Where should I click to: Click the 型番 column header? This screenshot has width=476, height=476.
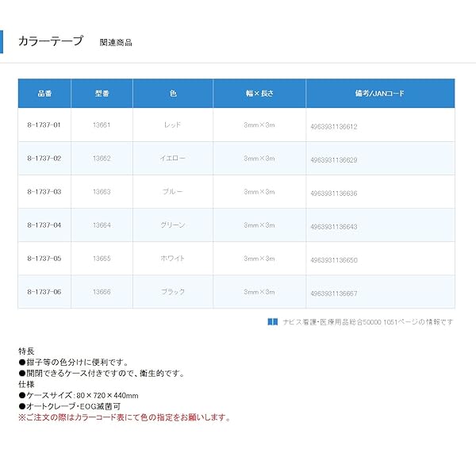pos(102,94)
